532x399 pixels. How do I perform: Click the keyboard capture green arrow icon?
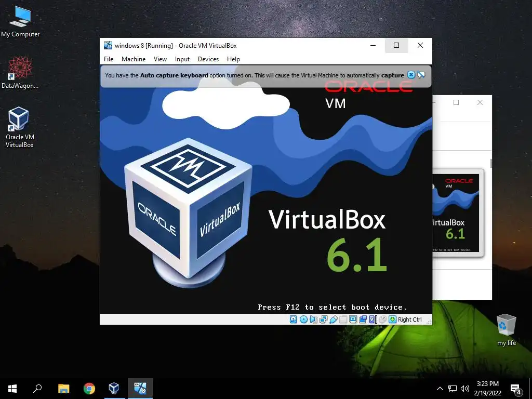coord(393,320)
